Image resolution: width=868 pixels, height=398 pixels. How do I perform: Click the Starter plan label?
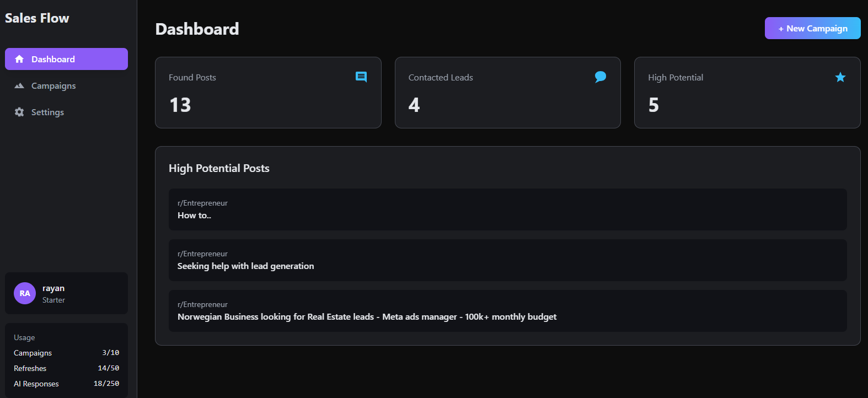click(x=53, y=300)
